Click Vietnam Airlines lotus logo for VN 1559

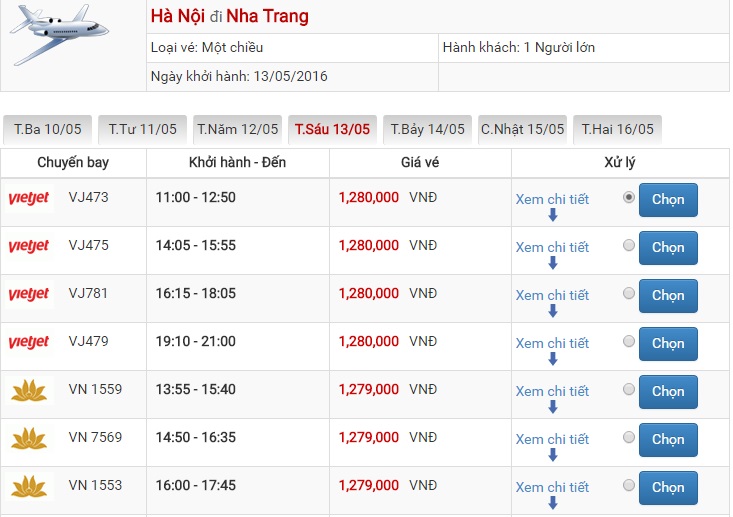coord(29,390)
